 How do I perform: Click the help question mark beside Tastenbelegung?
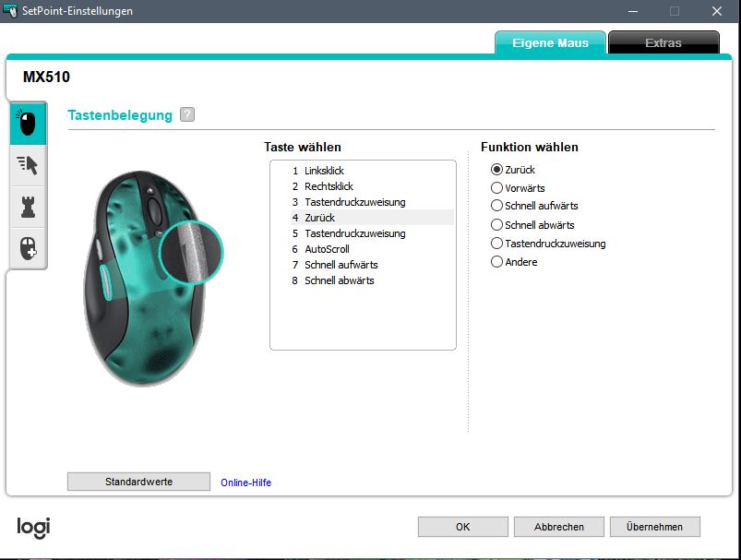(187, 114)
